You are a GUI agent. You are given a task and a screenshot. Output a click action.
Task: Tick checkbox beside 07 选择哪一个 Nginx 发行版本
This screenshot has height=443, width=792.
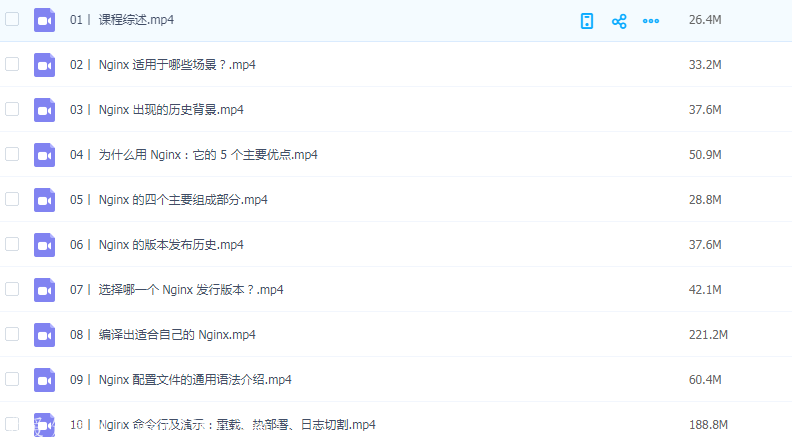point(12,289)
